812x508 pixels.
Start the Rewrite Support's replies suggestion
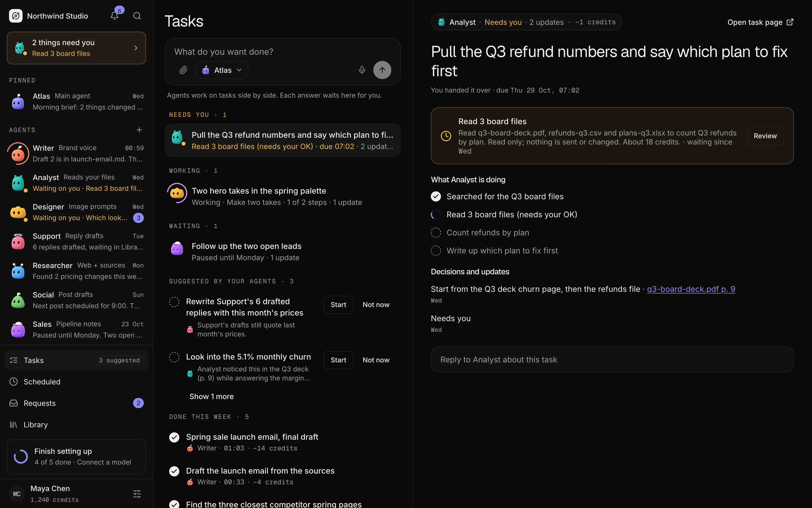tap(338, 305)
